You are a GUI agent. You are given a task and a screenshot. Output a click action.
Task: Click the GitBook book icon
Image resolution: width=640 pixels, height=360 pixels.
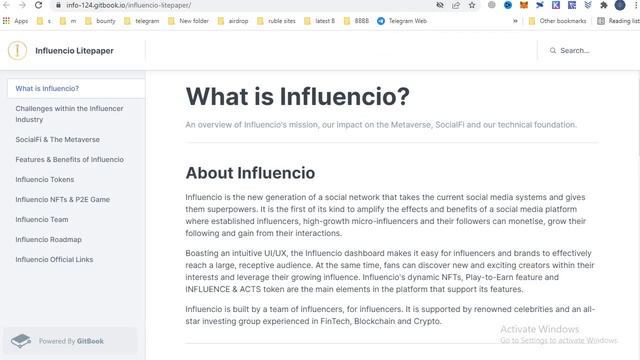(x=21, y=341)
